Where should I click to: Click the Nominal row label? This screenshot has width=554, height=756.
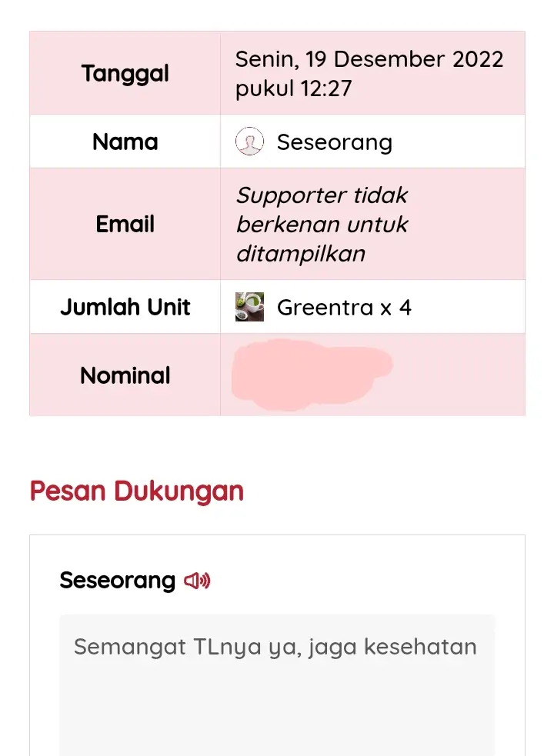[x=125, y=375]
